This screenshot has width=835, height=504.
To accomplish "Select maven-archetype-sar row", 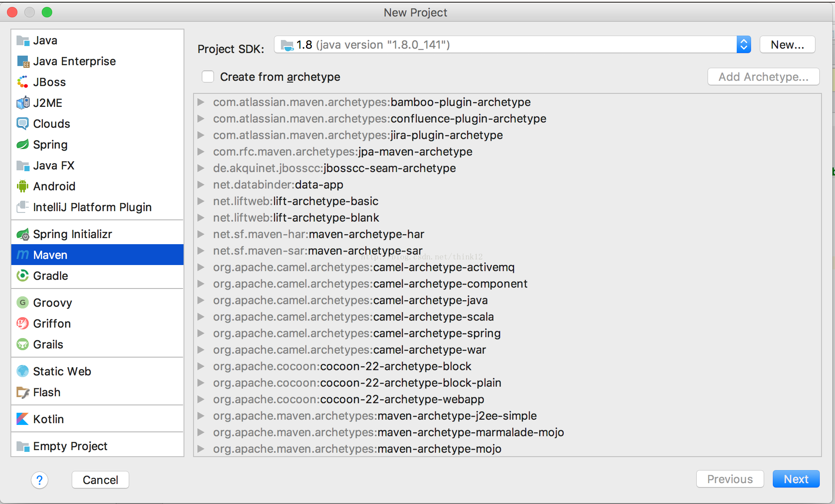I will pyautogui.click(x=507, y=251).
